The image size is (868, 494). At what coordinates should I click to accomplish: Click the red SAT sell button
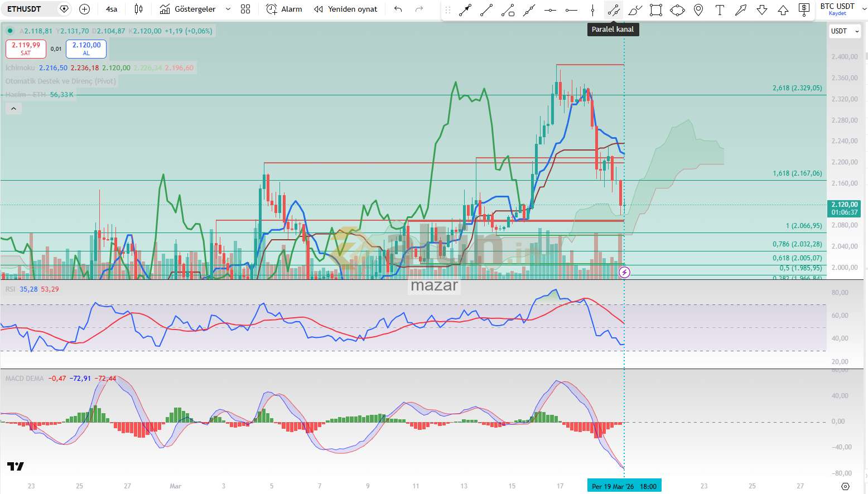point(26,49)
